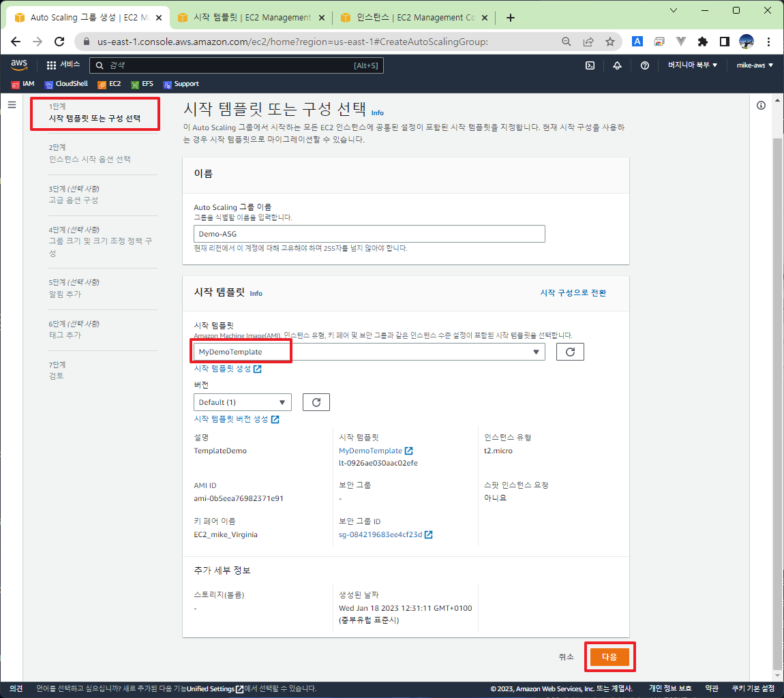Click the AWS console search box

pyautogui.click(x=237, y=65)
